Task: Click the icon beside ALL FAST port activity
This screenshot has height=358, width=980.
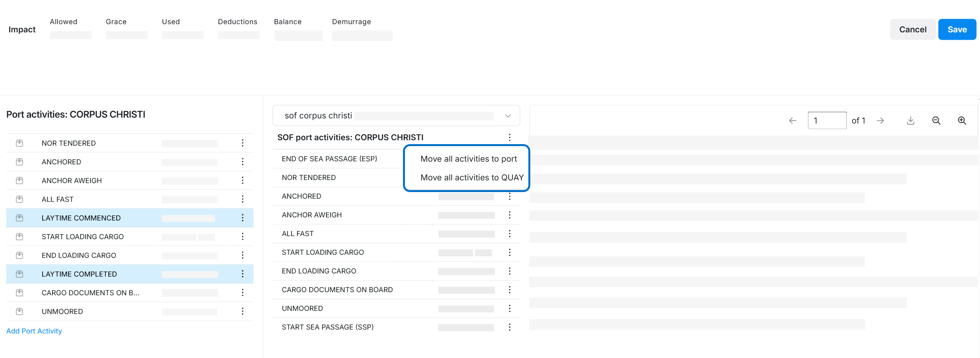Action: tap(19, 199)
